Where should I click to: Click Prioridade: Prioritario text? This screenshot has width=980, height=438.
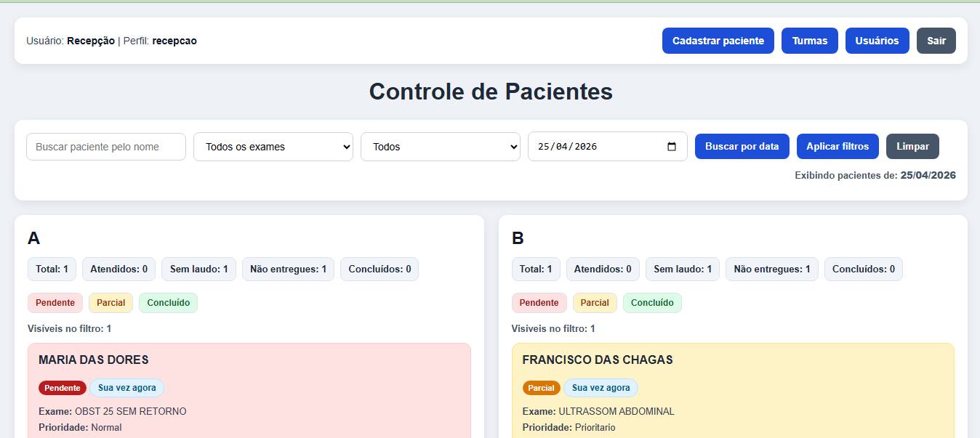[569, 427]
